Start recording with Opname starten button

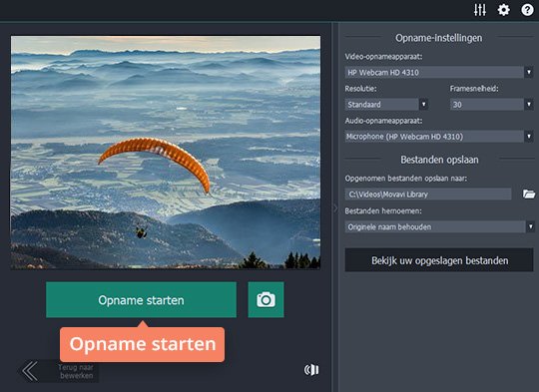tap(142, 299)
